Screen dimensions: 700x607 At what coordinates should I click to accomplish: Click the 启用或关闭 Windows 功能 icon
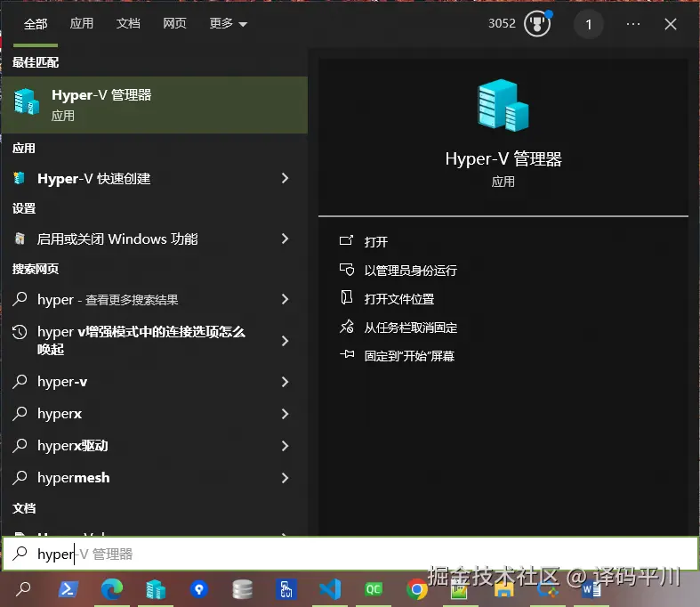point(20,239)
